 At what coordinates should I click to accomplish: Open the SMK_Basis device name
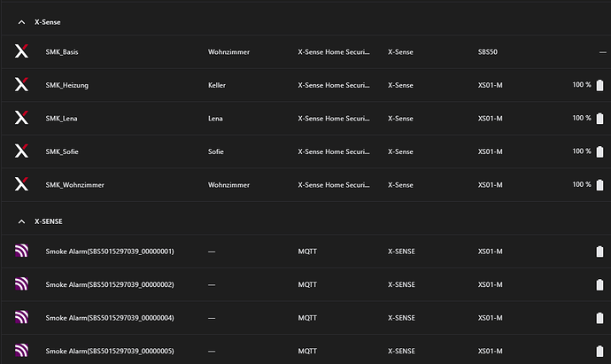(62, 52)
